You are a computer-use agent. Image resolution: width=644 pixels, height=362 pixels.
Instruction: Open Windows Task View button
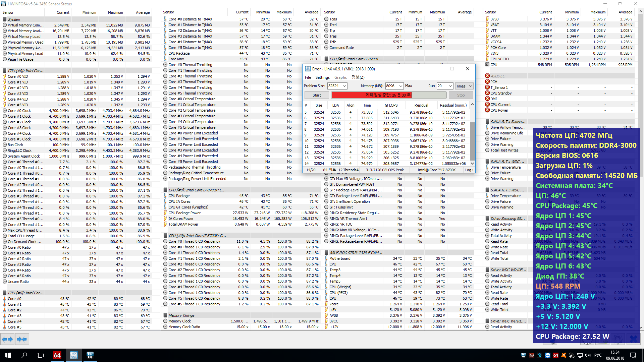[x=40, y=355]
